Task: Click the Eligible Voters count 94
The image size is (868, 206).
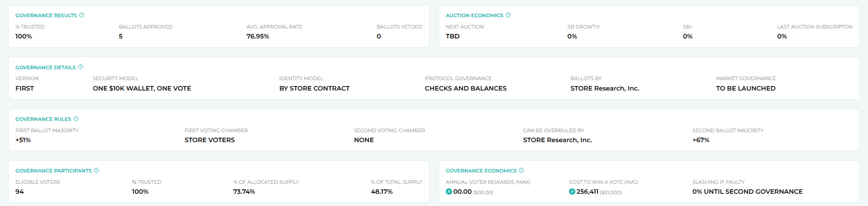Action: click(x=19, y=192)
